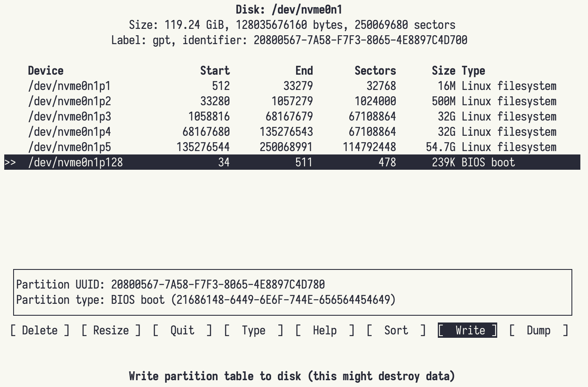The height and width of the screenshot is (387, 588).
Task: Click the Partition UUID line in info box
Action: (x=170, y=284)
